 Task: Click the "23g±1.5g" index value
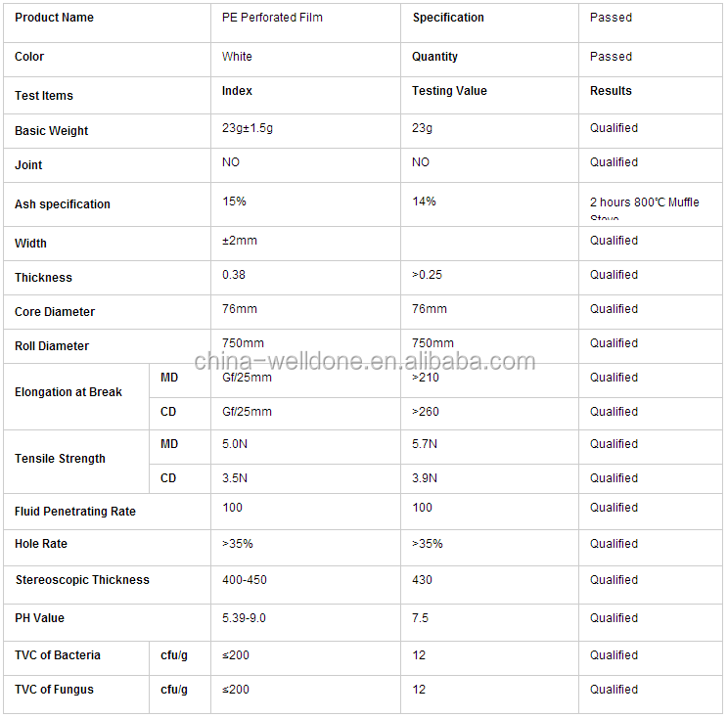pyautogui.click(x=248, y=128)
